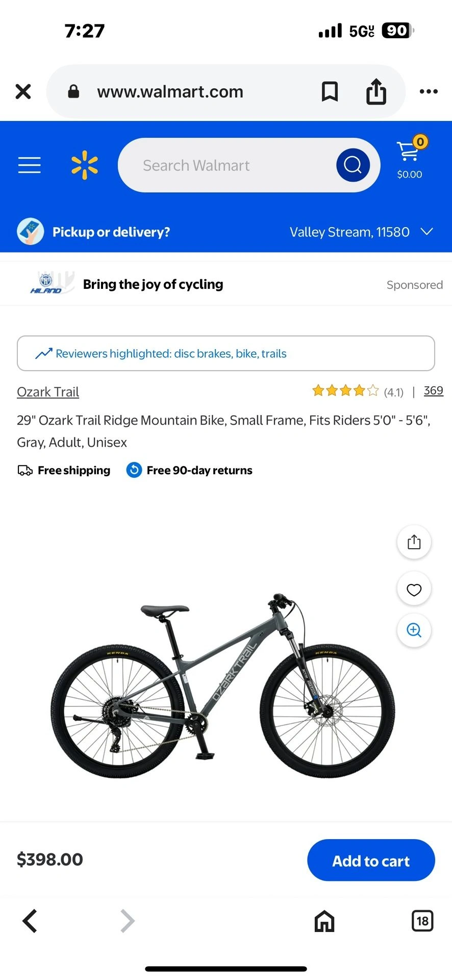The height and width of the screenshot is (980, 452).
Task: Tap the blue search magnifier button
Action: [353, 165]
